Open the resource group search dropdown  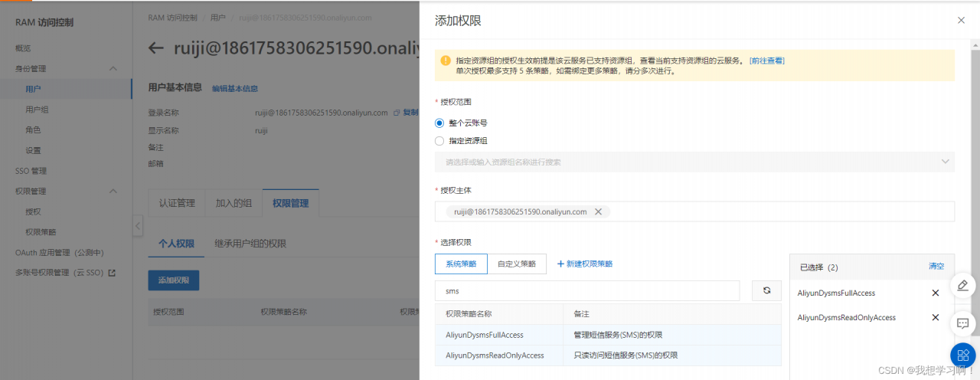694,162
